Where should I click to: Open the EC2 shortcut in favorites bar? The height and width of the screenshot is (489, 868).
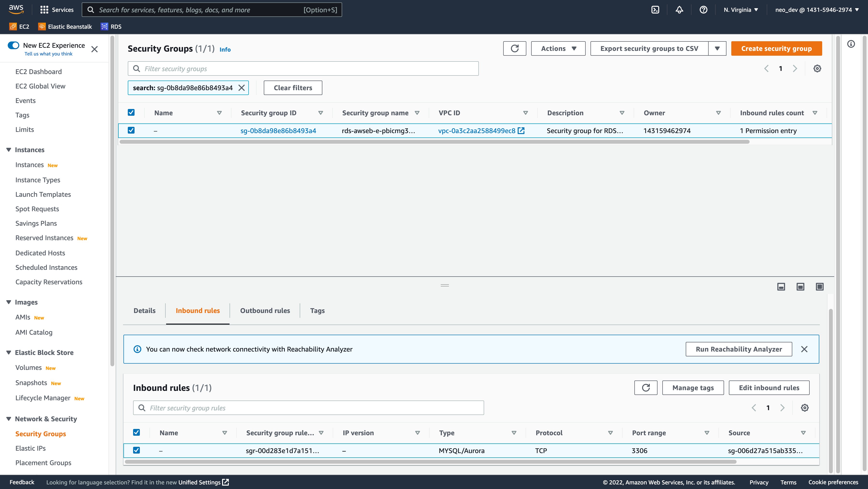coord(19,27)
